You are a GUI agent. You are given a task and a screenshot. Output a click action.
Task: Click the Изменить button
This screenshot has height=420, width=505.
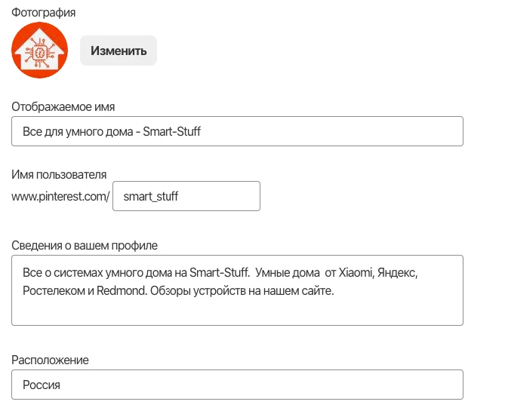point(119,51)
